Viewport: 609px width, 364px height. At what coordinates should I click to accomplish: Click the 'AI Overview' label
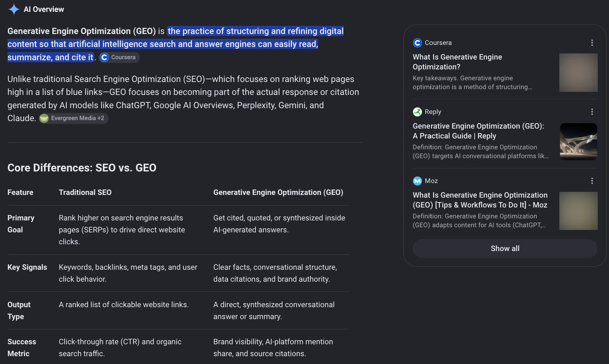44,10
